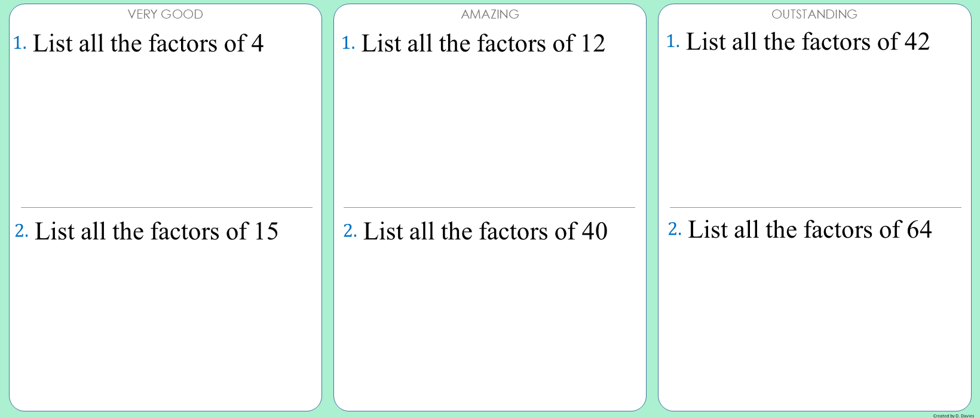
Task: Click the divider line in the AMAZING card
Action: click(x=489, y=207)
